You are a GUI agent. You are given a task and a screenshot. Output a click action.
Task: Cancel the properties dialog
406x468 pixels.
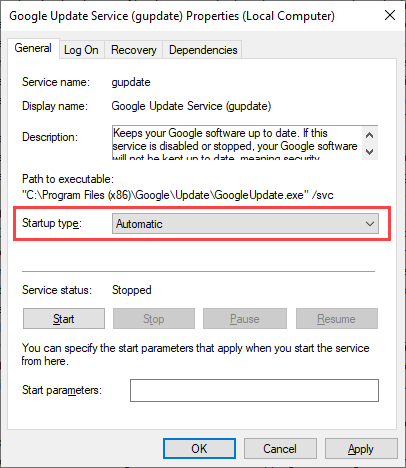coord(280,449)
